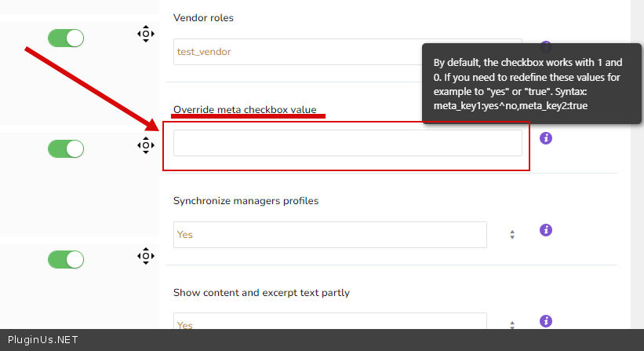Screen dimensions: 644x351
Task: Switch off the lowest green toggle
Action: [x=66, y=259]
